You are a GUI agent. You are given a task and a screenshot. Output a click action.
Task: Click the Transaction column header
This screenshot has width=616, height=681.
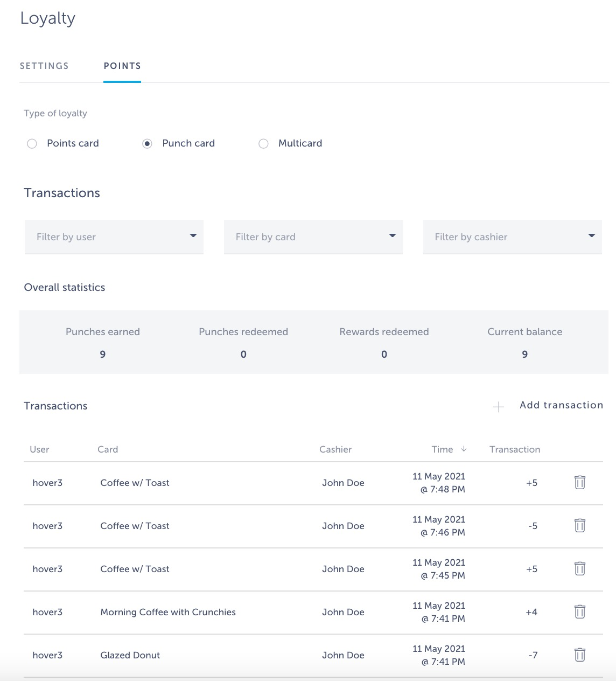pyautogui.click(x=514, y=449)
